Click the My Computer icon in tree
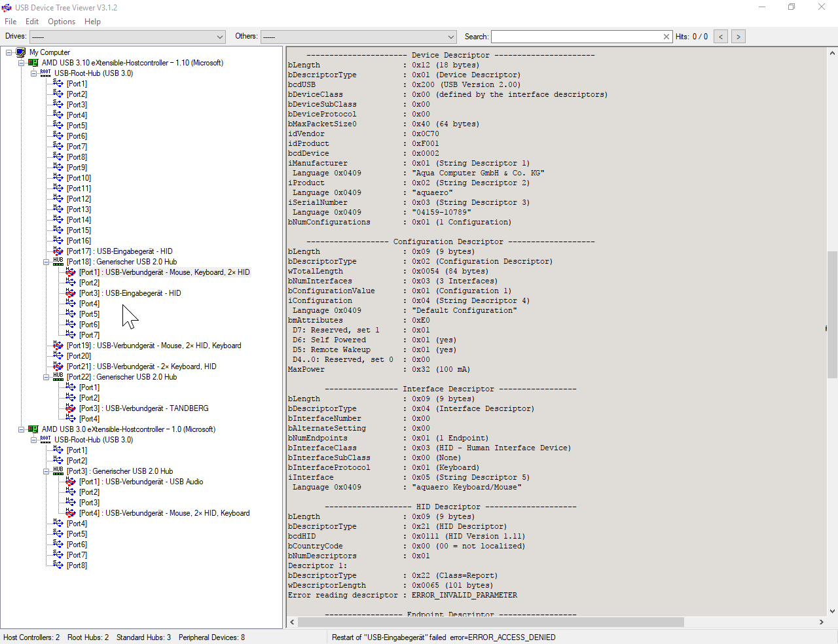This screenshot has width=838, height=644. pyautogui.click(x=21, y=52)
